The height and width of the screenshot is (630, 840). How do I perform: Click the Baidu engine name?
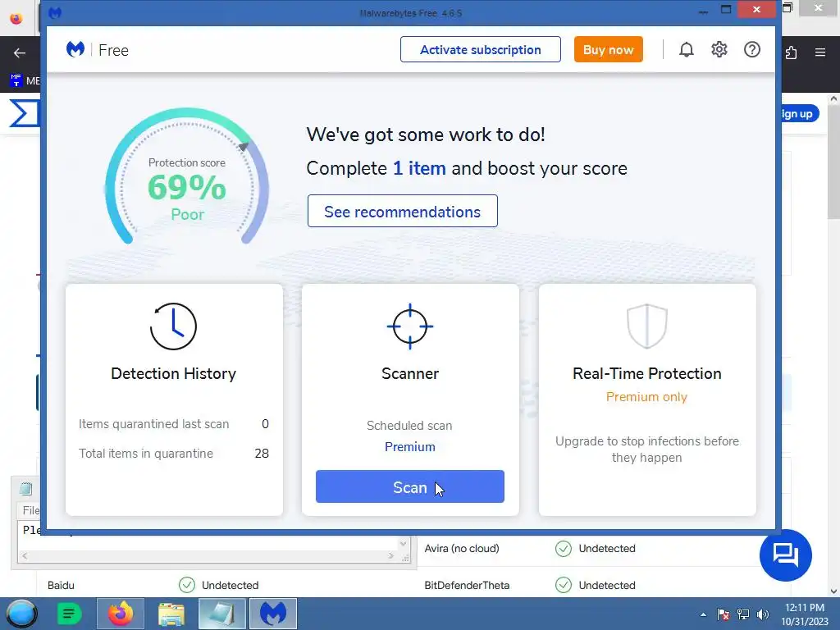click(61, 585)
